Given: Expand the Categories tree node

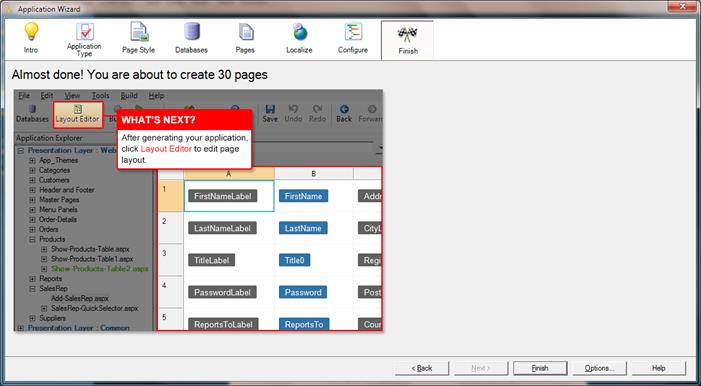Looking at the screenshot, I should [x=33, y=170].
